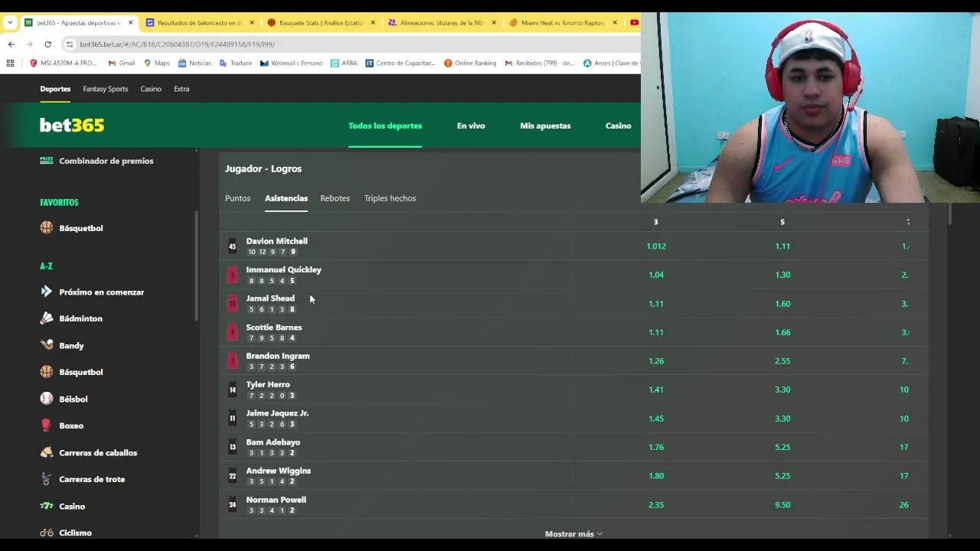Bet Immanuel Quickley 5 assists at 1.30

[782, 275]
